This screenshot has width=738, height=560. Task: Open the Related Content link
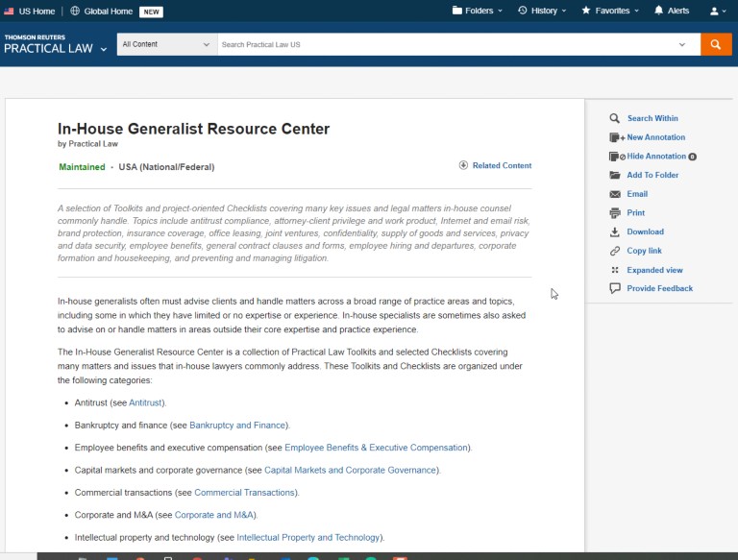coord(502,165)
